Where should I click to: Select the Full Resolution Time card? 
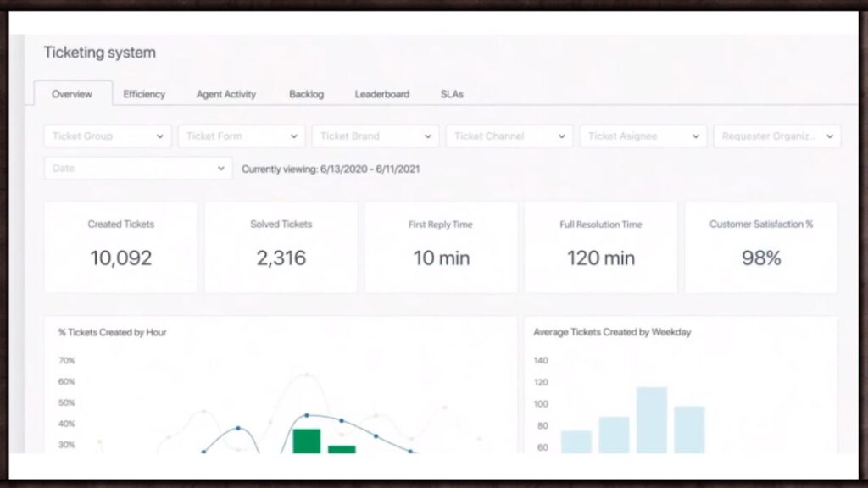[x=601, y=247]
